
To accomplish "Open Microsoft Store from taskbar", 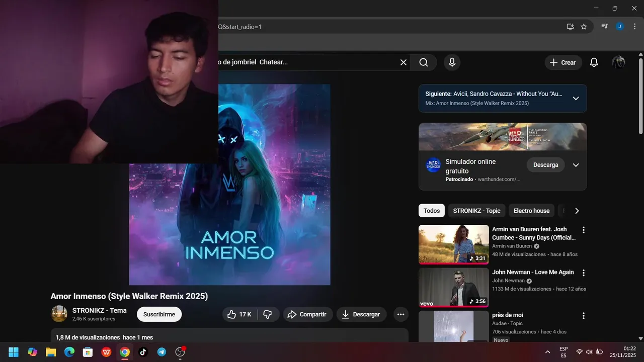I will (x=88, y=352).
